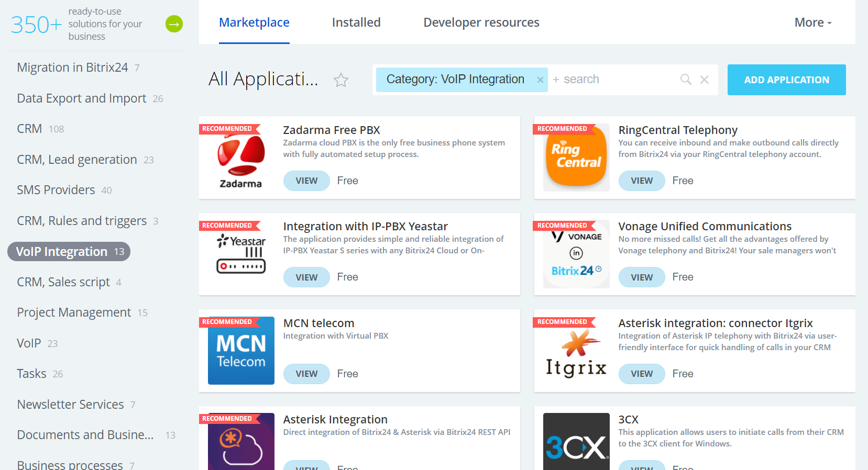
Task: Click the green arrow icon beside 350+ solutions
Action: [174, 24]
